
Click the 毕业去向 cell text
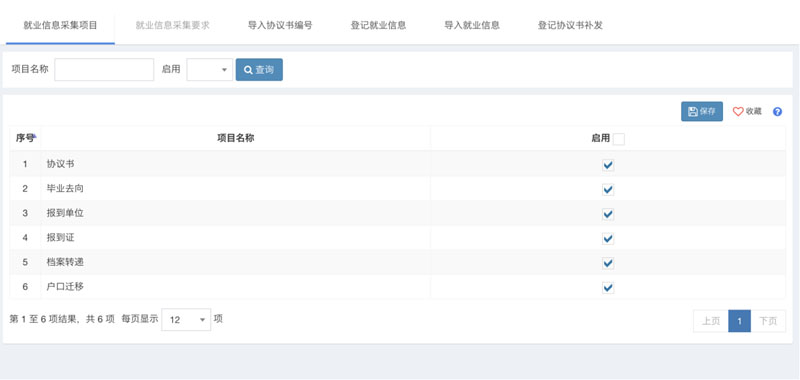click(65, 189)
